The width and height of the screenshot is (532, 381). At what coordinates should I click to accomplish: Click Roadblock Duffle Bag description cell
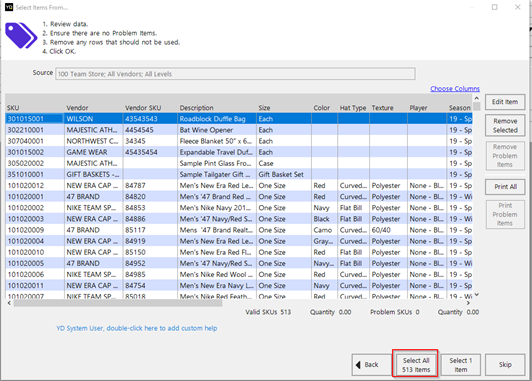pyautogui.click(x=216, y=119)
